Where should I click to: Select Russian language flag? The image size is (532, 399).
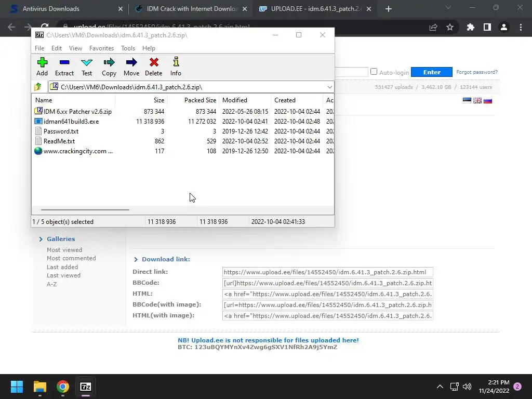[488, 100]
